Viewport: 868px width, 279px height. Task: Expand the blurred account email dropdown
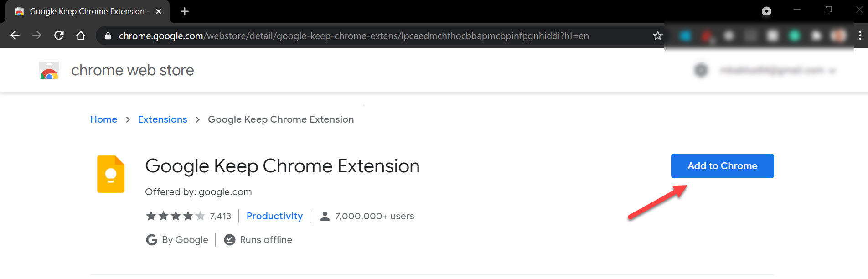pyautogui.click(x=832, y=71)
